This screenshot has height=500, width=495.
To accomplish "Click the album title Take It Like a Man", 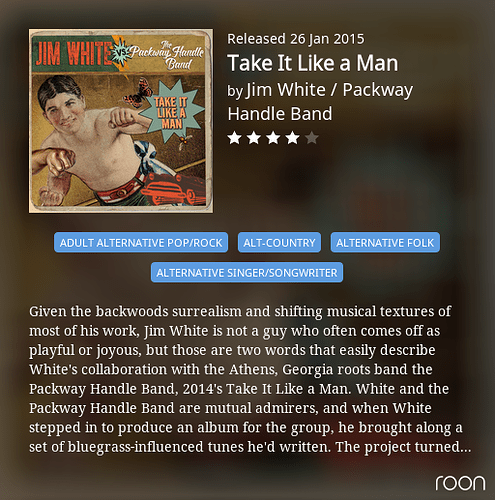I will click(x=313, y=63).
